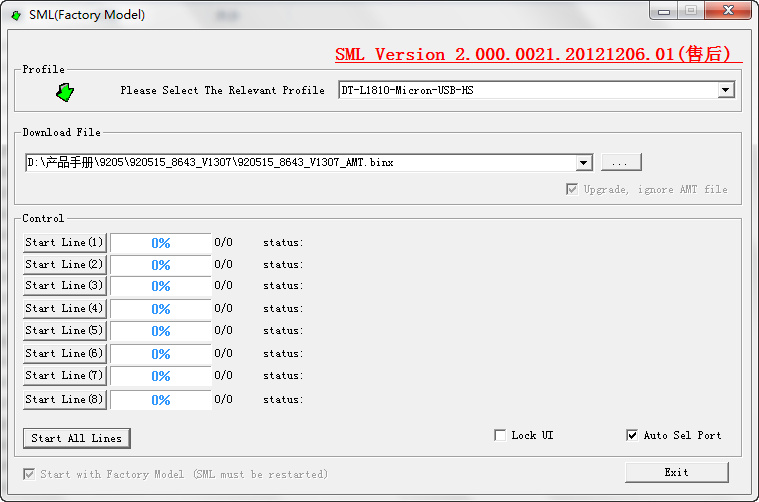Click the SML app icon in title bar

[x=16, y=15]
